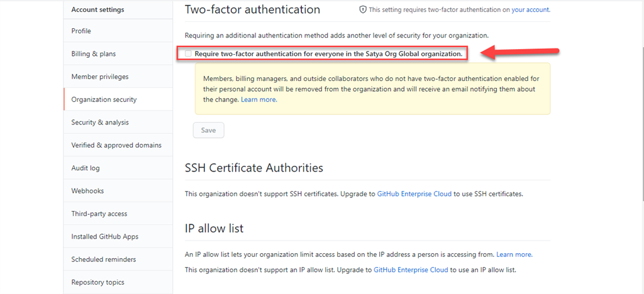Click the shield icon beside two-factor notice
This screenshot has width=644, height=294.
pos(363,9)
